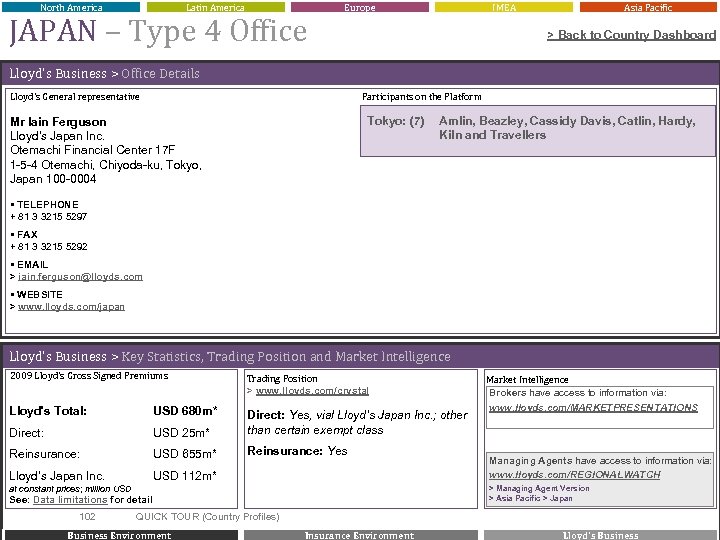Click the 'Reinsurance: Yes' trading position text
The width and height of the screenshot is (720, 540).
[x=297, y=451]
